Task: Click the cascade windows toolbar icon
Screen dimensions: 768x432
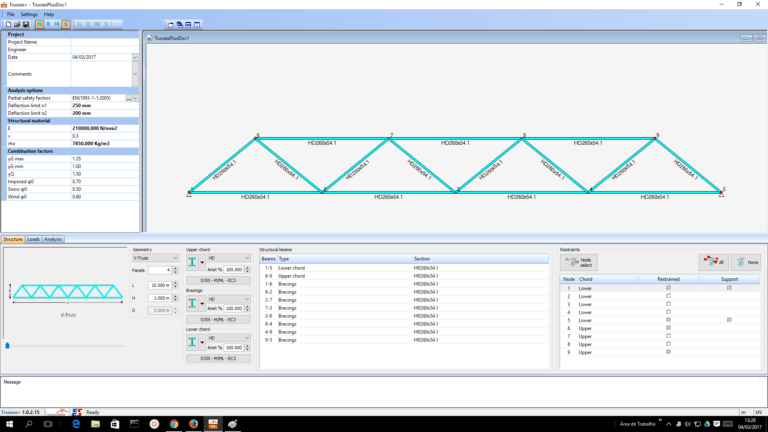Action: point(179,24)
